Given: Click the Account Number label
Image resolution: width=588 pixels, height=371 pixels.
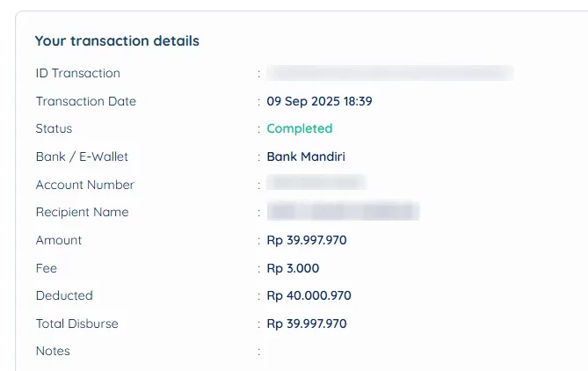Looking at the screenshot, I should click(x=85, y=185).
